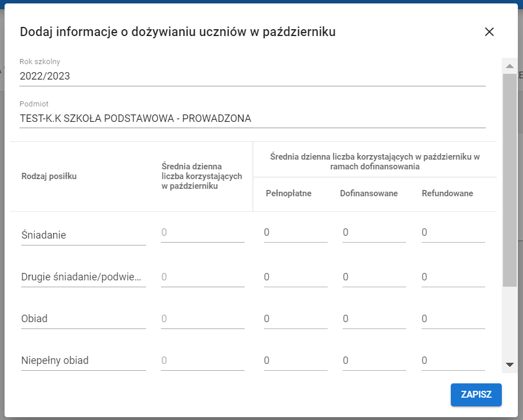Click the Refundowane field for Śniadanie

coord(453,232)
